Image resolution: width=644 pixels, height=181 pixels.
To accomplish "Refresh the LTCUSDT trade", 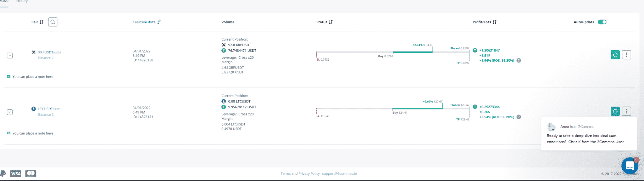I will click(615, 111).
